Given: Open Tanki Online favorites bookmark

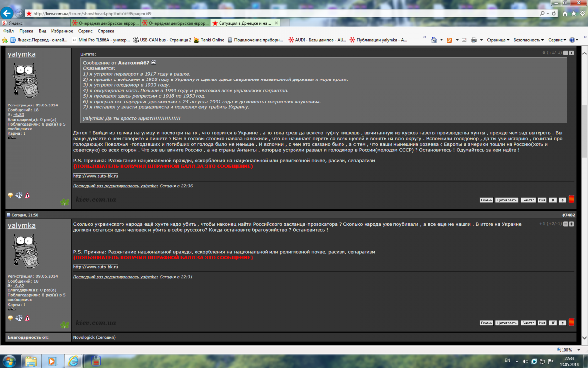Looking at the screenshot, I should coord(209,40).
